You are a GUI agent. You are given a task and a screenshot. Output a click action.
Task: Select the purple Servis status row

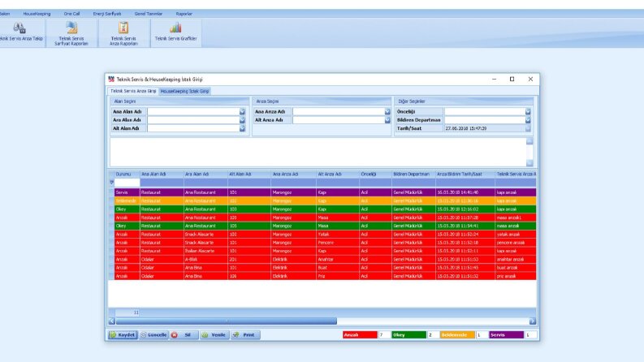[x=322, y=192]
